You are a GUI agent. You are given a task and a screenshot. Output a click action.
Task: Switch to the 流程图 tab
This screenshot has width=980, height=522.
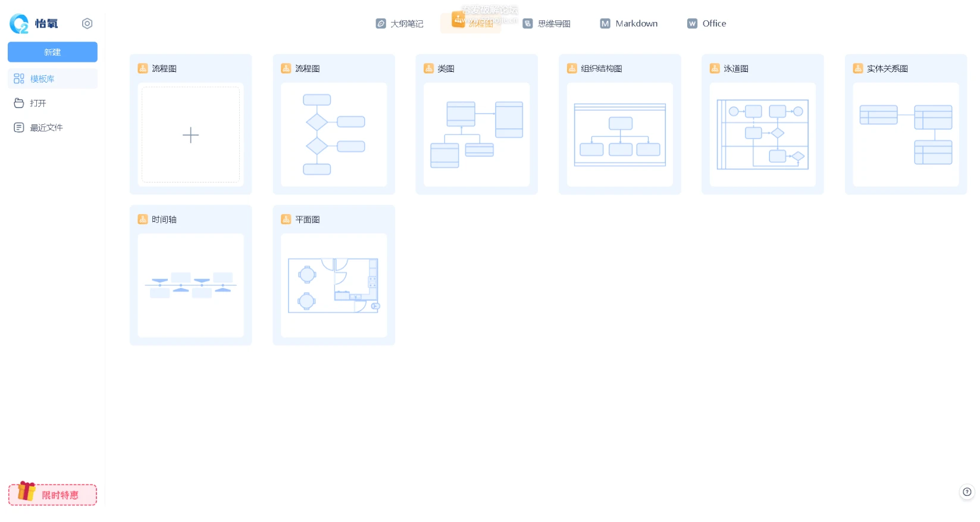tap(471, 23)
